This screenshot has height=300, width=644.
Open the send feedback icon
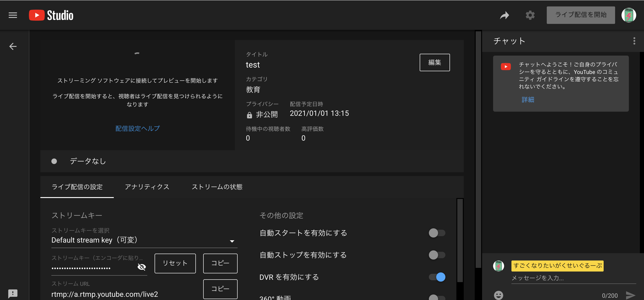(13, 293)
